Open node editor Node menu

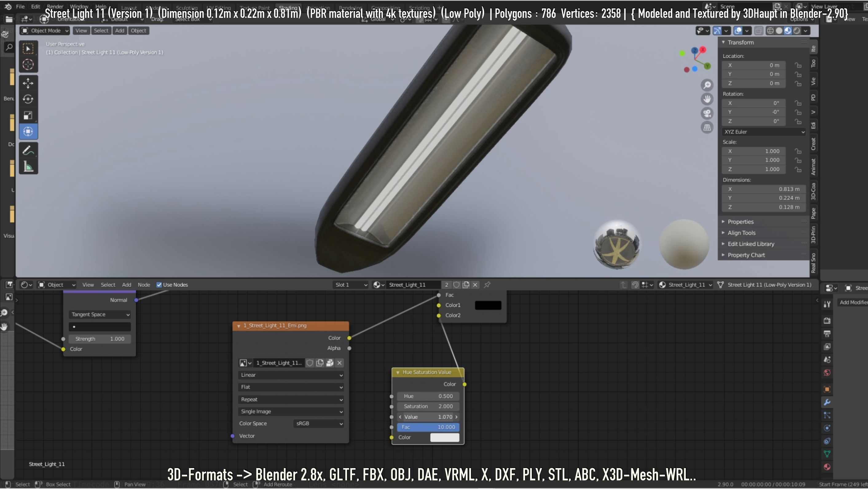pyautogui.click(x=144, y=284)
